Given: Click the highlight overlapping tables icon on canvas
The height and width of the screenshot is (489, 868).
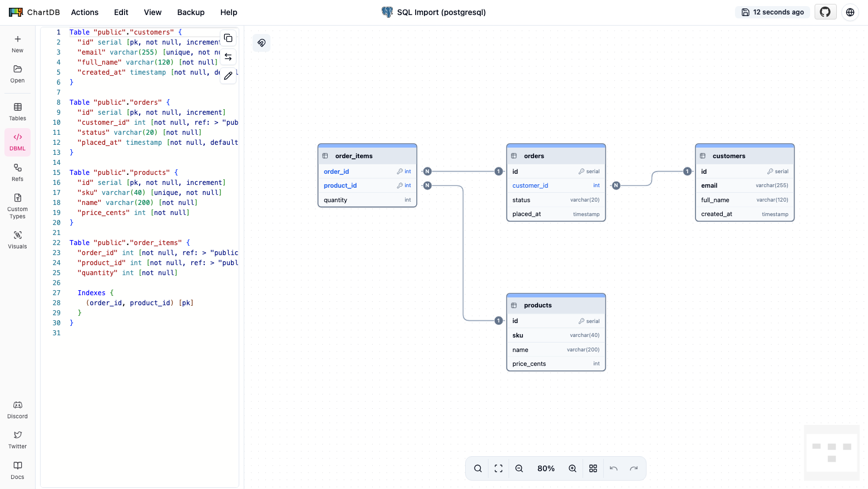Looking at the screenshot, I should coord(262,43).
